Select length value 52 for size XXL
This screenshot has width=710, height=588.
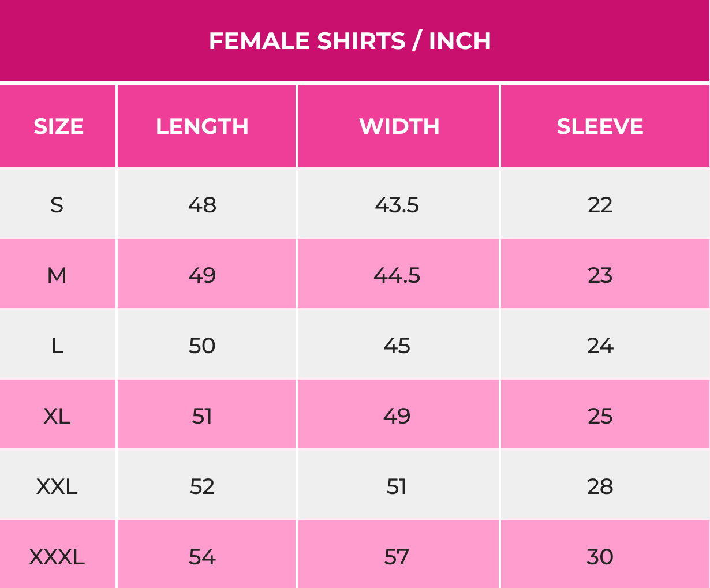[202, 486]
